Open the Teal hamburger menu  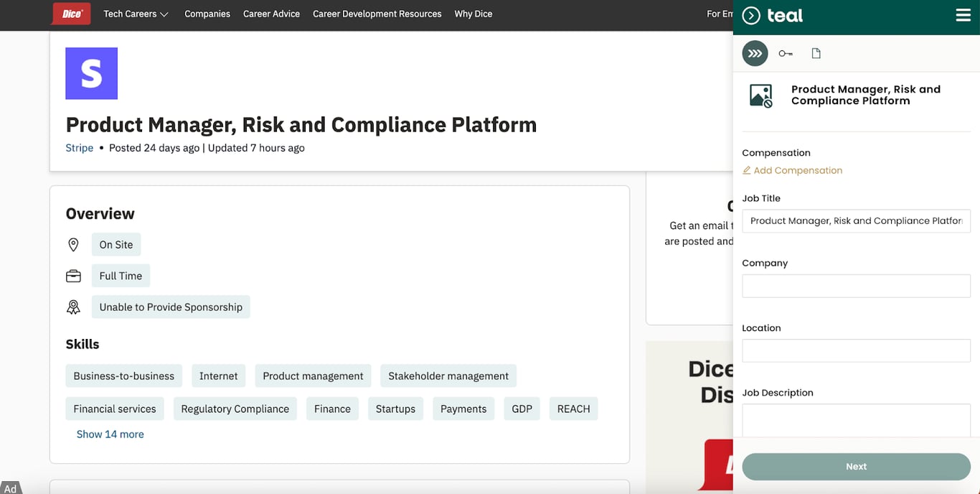[x=963, y=16]
